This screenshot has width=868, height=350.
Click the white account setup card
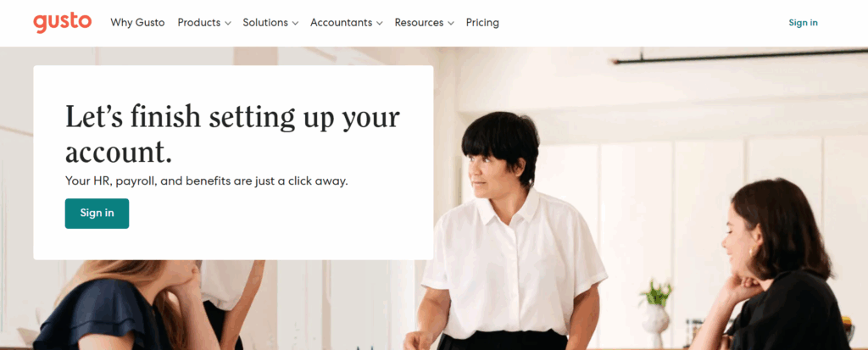coord(233,162)
